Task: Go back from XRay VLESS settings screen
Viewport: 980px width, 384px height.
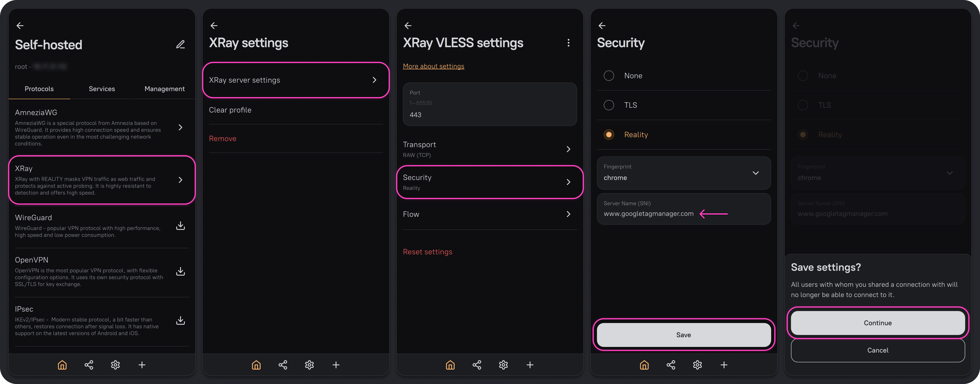Action: tap(408, 26)
